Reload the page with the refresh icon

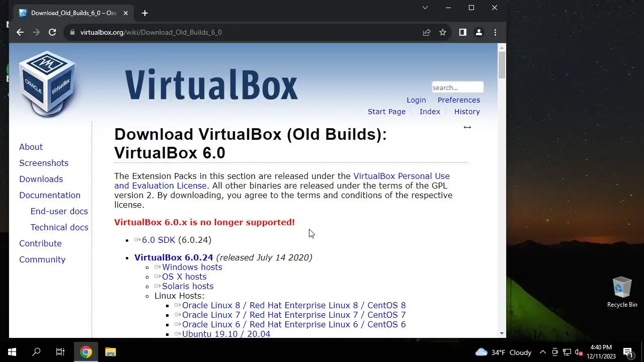(52, 32)
